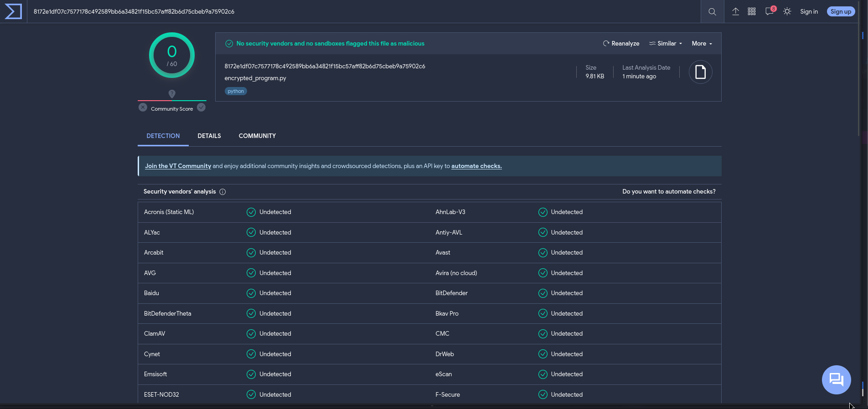
Task: Switch to the COMMUNITY tab
Action: (257, 136)
